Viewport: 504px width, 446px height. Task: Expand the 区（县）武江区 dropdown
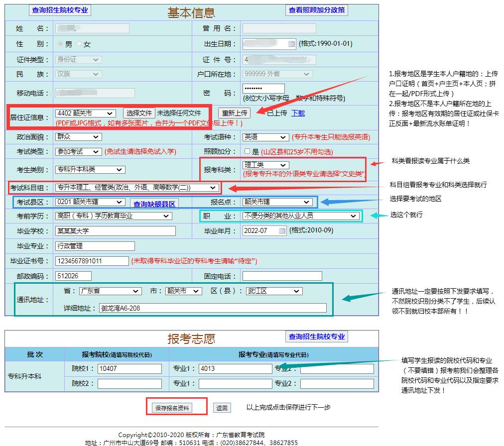click(x=274, y=291)
